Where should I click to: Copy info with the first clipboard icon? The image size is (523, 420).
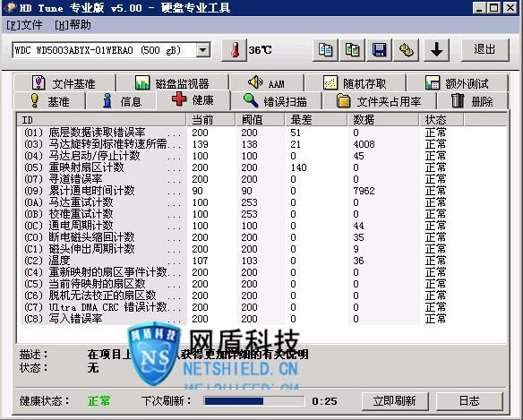coord(325,50)
